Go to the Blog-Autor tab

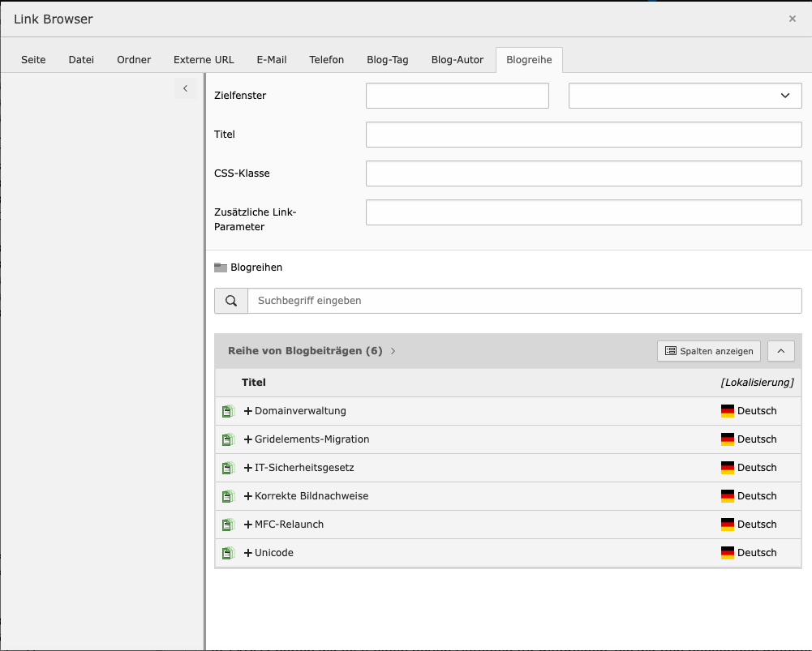(458, 60)
